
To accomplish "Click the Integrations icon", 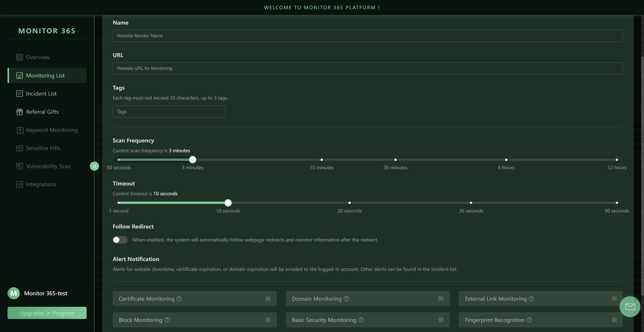I will coord(20,184).
